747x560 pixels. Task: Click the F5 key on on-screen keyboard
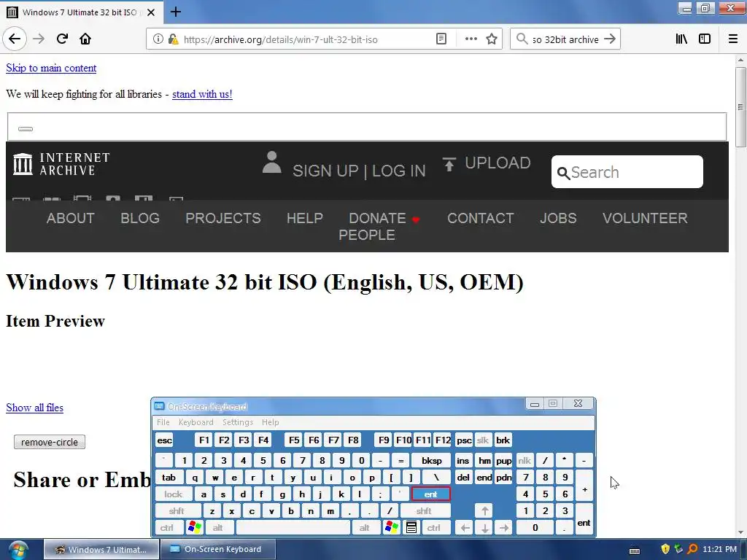click(295, 440)
